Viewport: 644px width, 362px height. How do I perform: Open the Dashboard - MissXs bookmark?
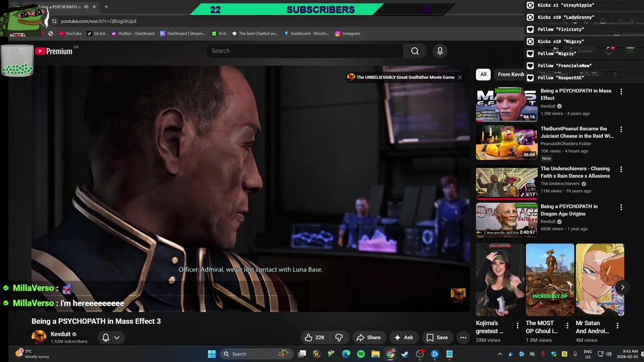(306, 34)
